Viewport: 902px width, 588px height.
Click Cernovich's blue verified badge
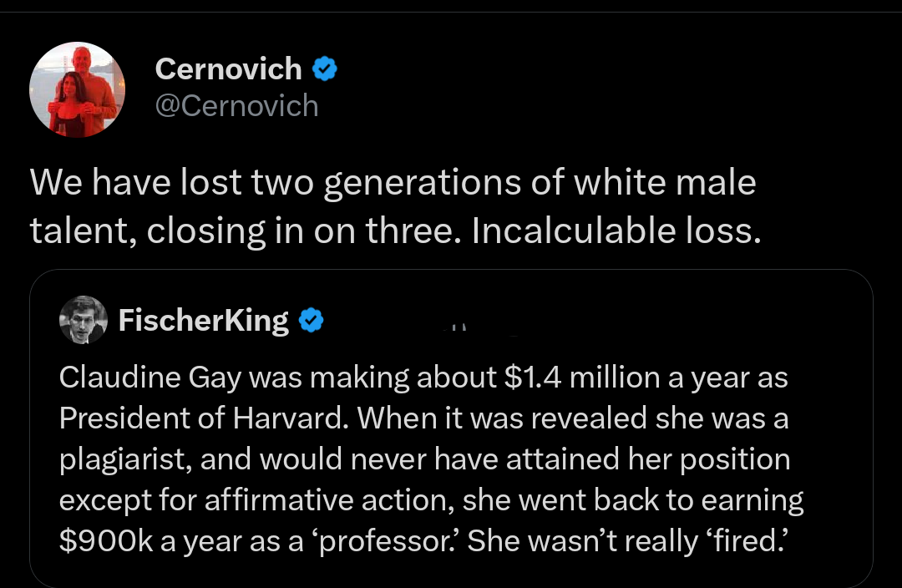tap(325, 69)
